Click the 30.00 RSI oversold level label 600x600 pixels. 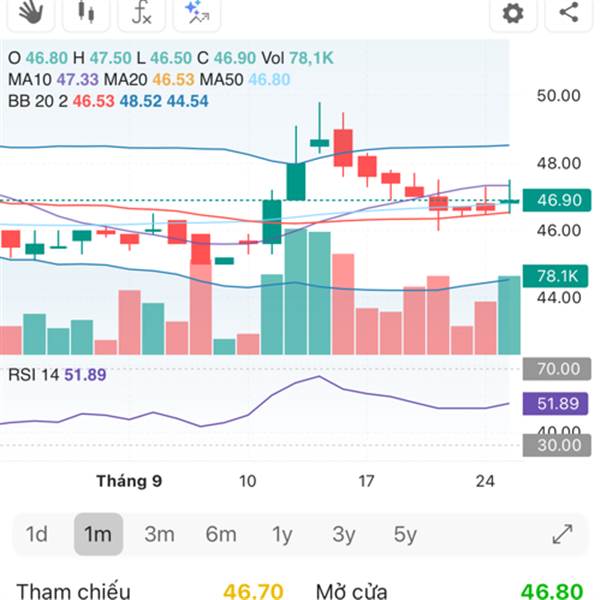[x=557, y=445]
